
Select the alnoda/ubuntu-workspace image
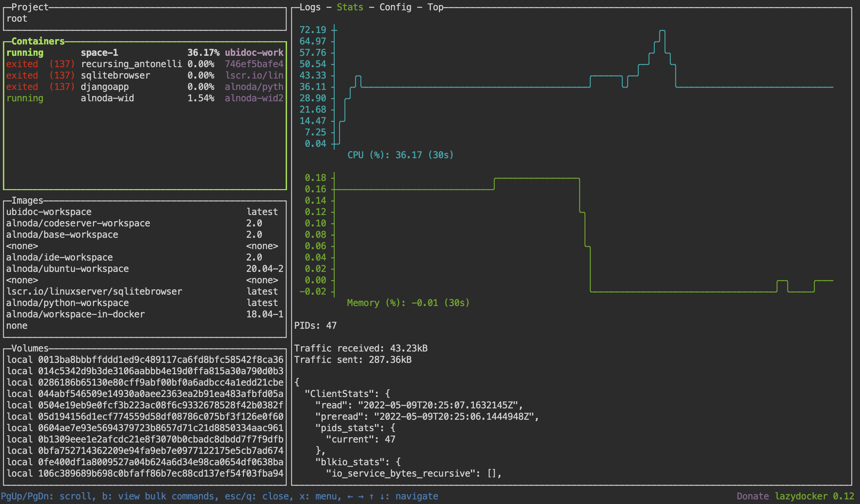pos(67,269)
